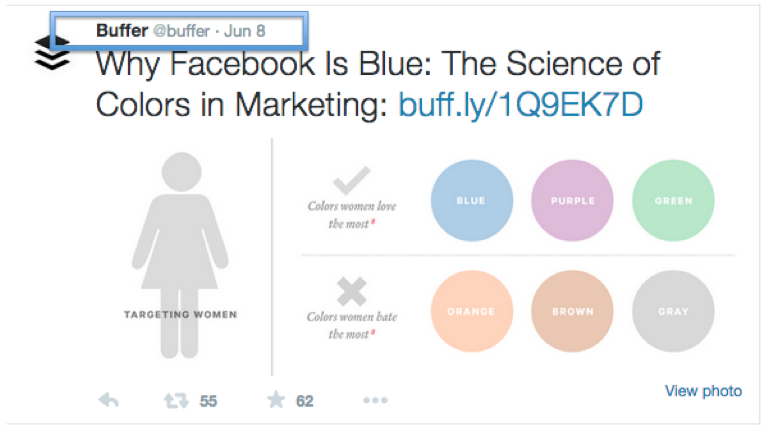The width and height of the screenshot is (761, 425).
Task: Retweet this Buffer tweet
Action: [176, 401]
